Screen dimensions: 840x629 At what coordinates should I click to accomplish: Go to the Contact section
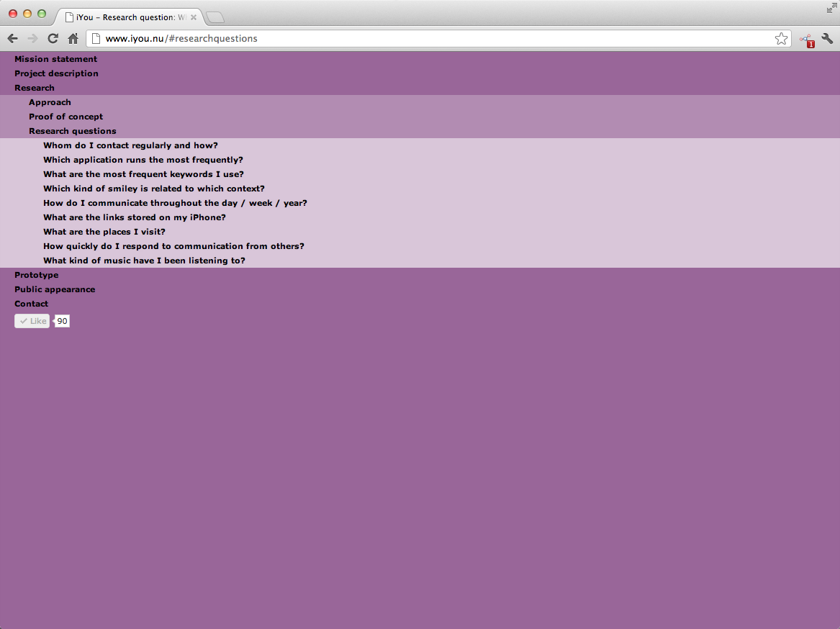point(32,304)
